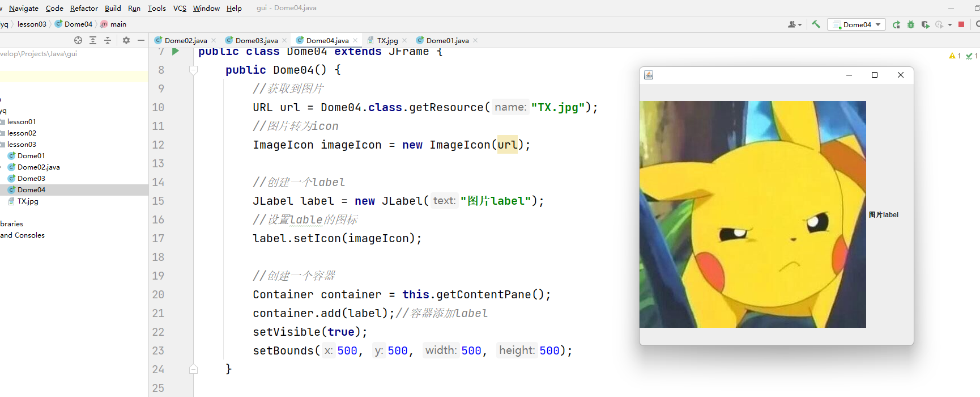Image resolution: width=980 pixels, height=397 pixels.
Task: Click the highlighted url variable on line 12
Action: (x=508, y=145)
